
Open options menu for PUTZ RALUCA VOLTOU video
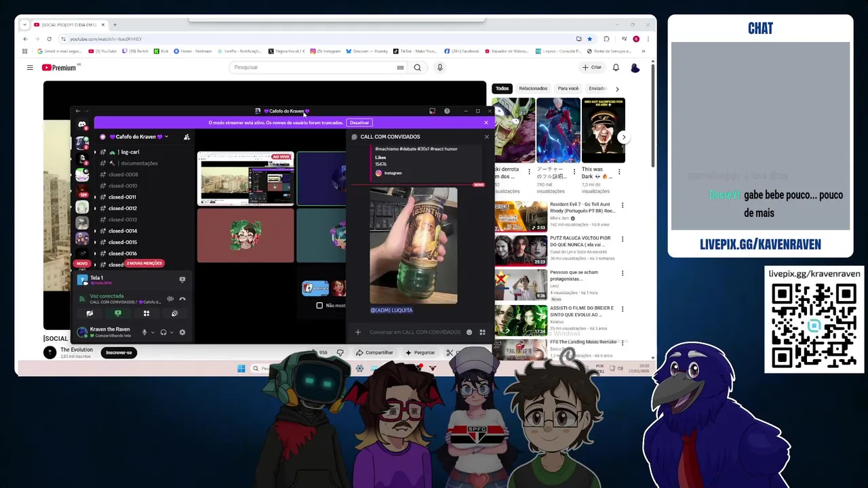click(623, 240)
